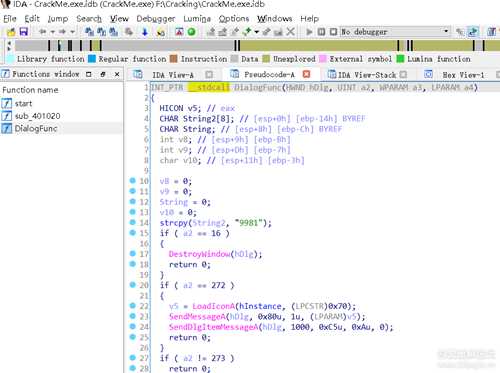Expand the forward navigation history arrow
Screen dimensions: 500x373
click(72, 32)
